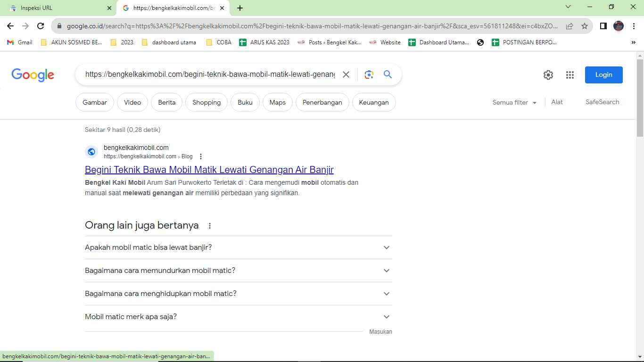Click the result breadcrumb URL with Blog

tap(148, 156)
